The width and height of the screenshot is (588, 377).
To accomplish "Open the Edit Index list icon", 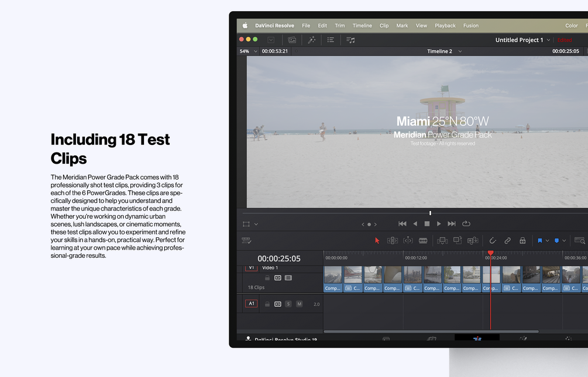I will (x=331, y=40).
